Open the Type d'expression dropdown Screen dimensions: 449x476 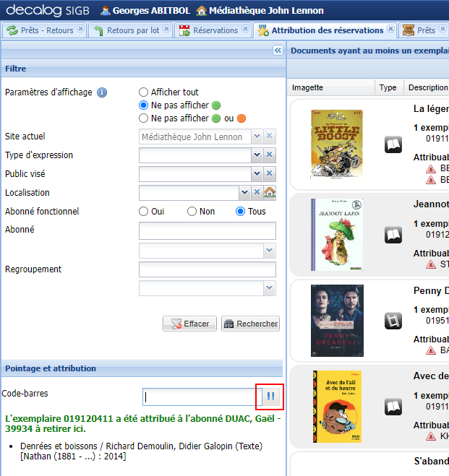[257, 155]
